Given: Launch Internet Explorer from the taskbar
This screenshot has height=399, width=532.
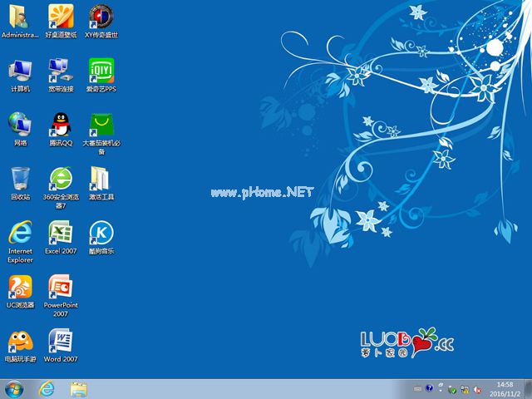Looking at the screenshot, I should pyautogui.click(x=47, y=389).
